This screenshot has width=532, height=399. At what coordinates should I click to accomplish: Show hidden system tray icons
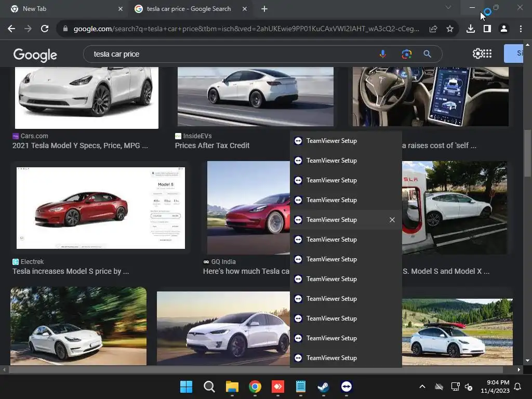[422, 387]
